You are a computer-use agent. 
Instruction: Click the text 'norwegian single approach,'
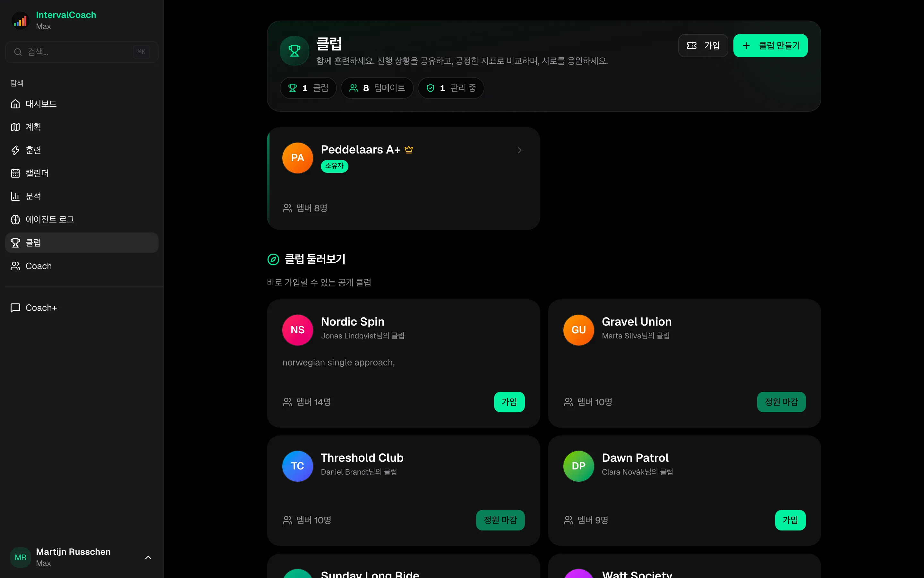(x=338, y=363)
